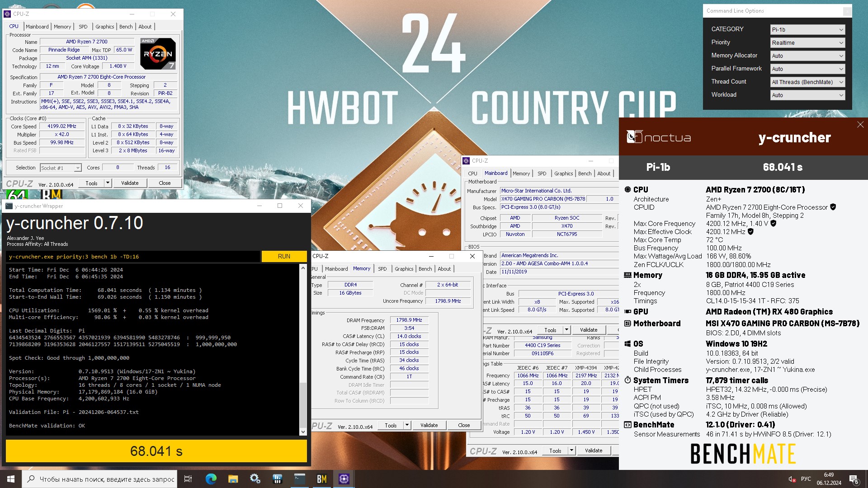Click the y-cruncher output scrollbar up arrow
This screenshot has width=868, height=488.
coord(303,268)
